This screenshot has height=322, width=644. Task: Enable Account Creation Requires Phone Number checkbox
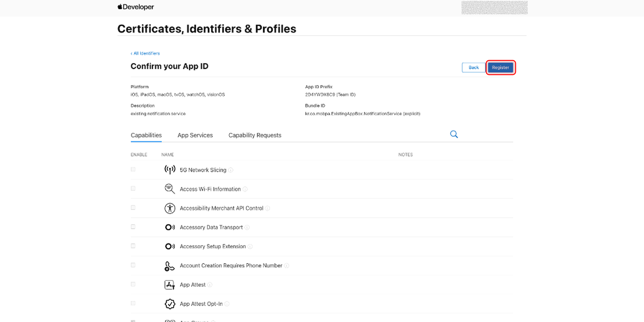133,265
